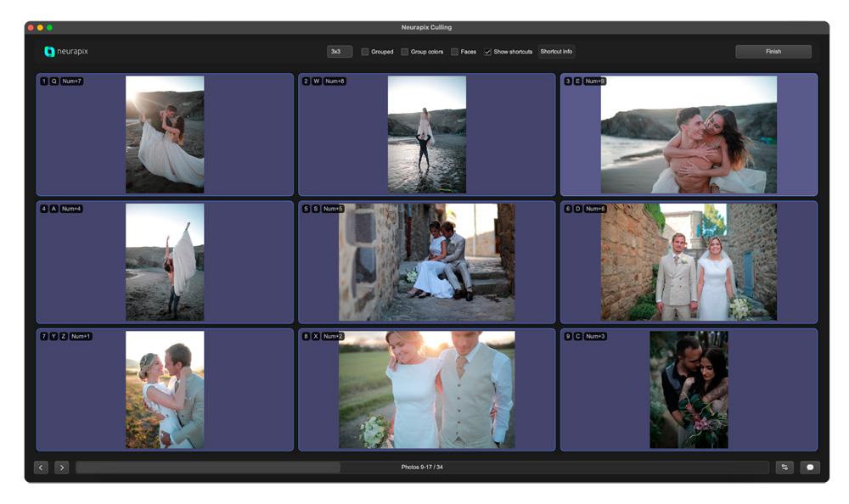Open the settings sliders icon
849x504 pixels.
coord(784,468)
